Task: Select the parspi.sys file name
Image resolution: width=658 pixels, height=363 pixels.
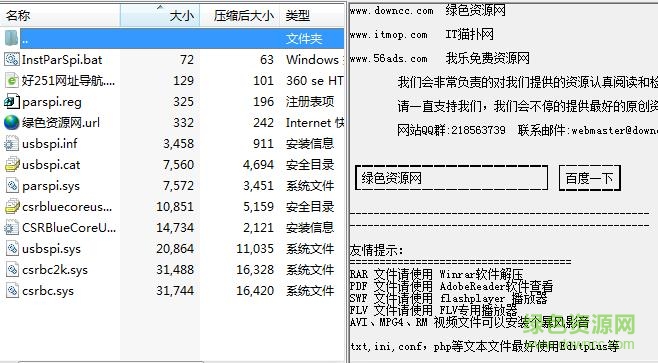Action: coord(51,185)
